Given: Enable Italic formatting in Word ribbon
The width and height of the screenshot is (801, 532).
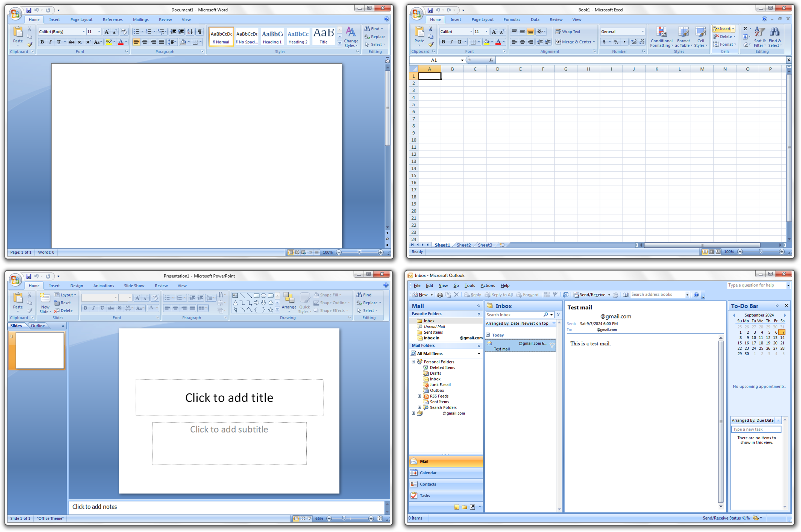Looking at the screenshot, I should point(49,42).
